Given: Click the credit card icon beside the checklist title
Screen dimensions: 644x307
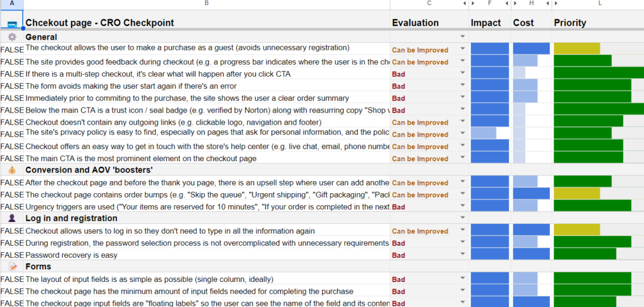Looking at the screenshot, I should 12,24.
